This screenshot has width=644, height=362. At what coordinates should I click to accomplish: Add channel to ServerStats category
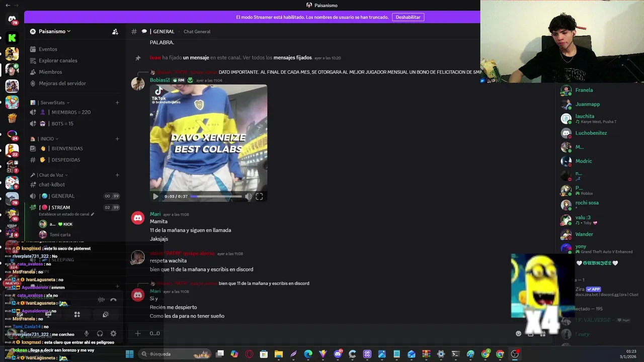[x=117, y=103]
